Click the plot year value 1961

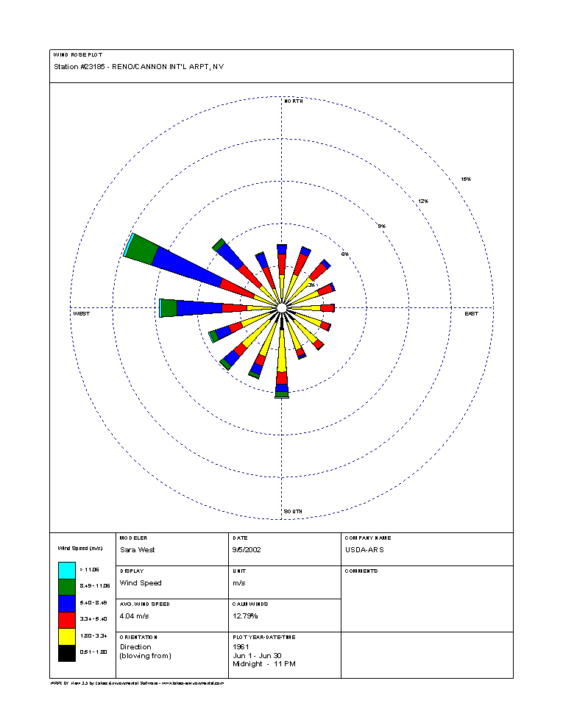[x=241, y=647]
